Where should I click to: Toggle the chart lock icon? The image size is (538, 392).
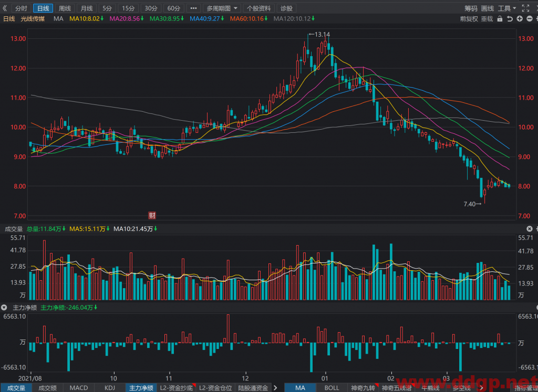500,19
